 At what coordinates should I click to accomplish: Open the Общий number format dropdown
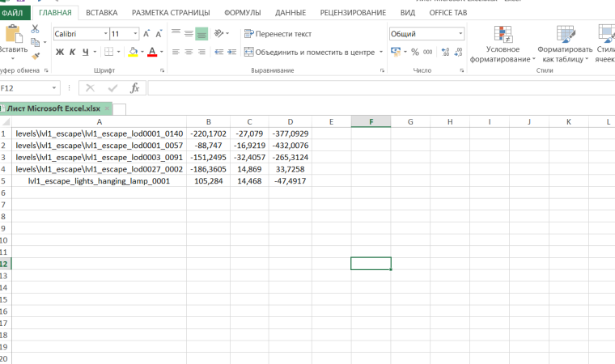[460, 34]
